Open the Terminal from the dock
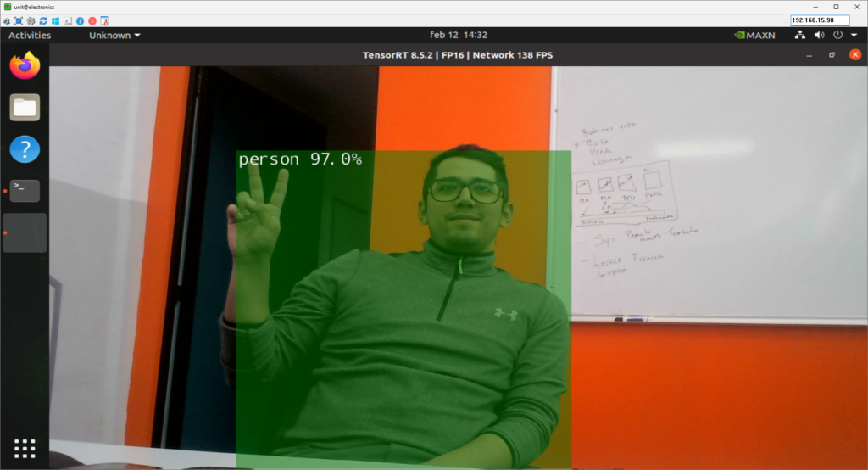 point(25,191)
